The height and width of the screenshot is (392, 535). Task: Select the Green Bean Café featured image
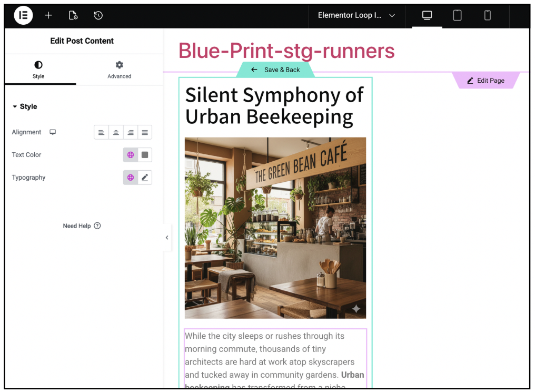pyautogui.click(x=275, y=228)
